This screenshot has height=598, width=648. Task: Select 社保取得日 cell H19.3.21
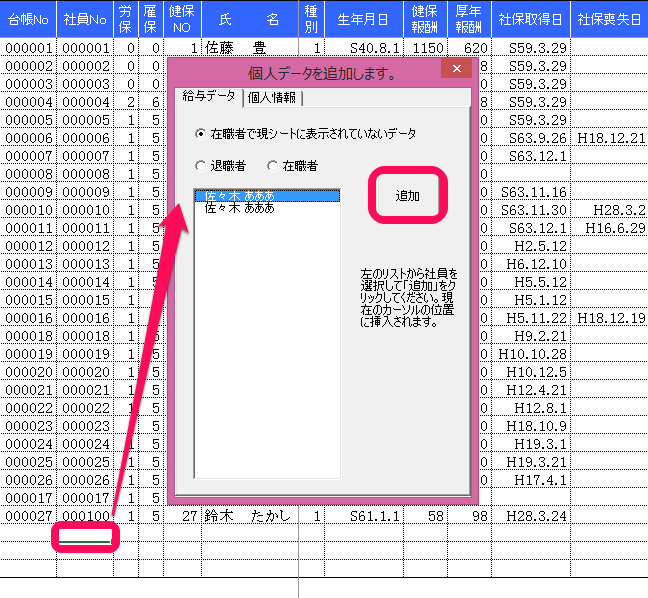[x=531, y=462]
